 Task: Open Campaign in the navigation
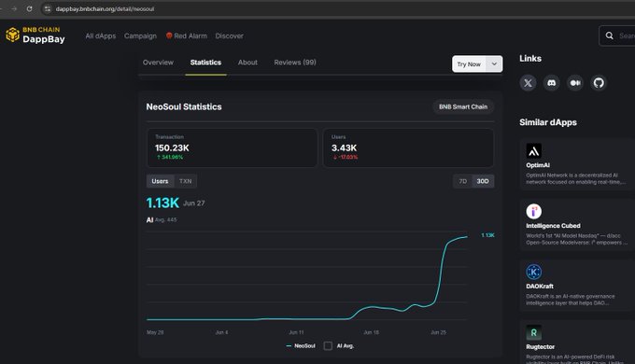(140, 35)
